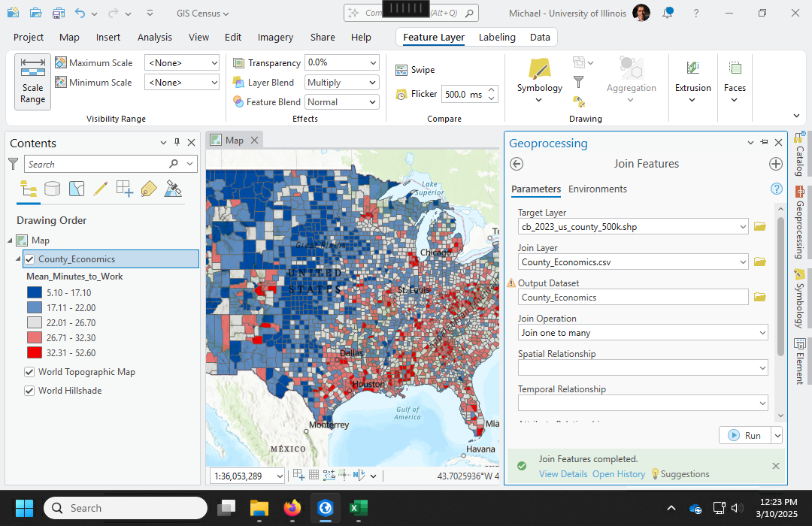812x526 pixels.
Task: Click the Definition Query filter icon in Drawing
Action: click(578, 82)
